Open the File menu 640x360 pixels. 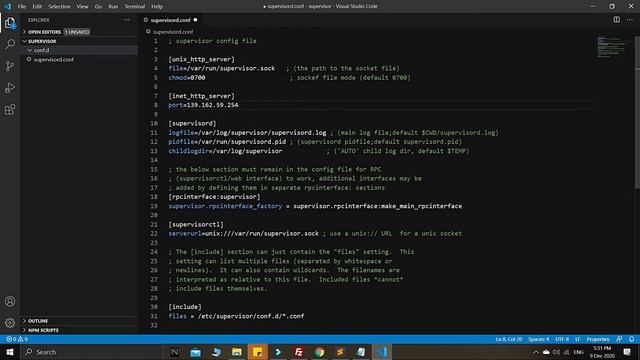[22, 6]
